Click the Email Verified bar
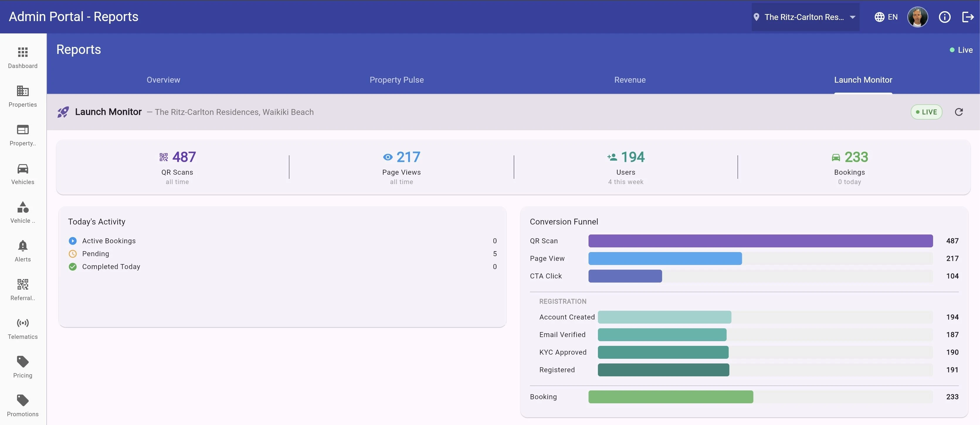This screenshot has width=980, height=425. (x=662, y=334)
